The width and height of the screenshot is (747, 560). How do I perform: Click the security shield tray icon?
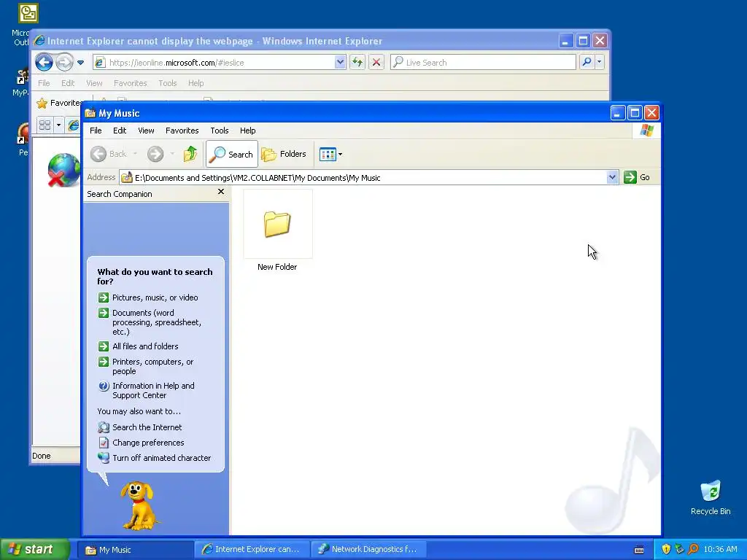pos(666,550)
